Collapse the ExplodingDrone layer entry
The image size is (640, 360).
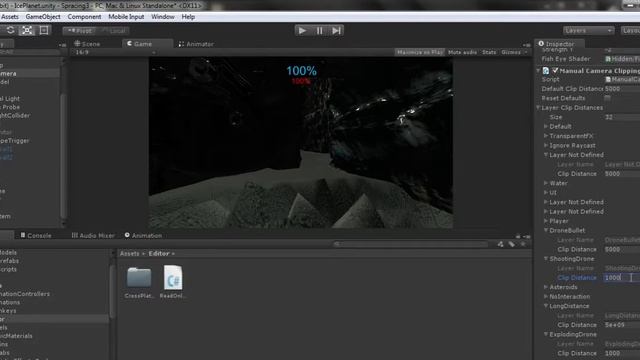[546, 334]
